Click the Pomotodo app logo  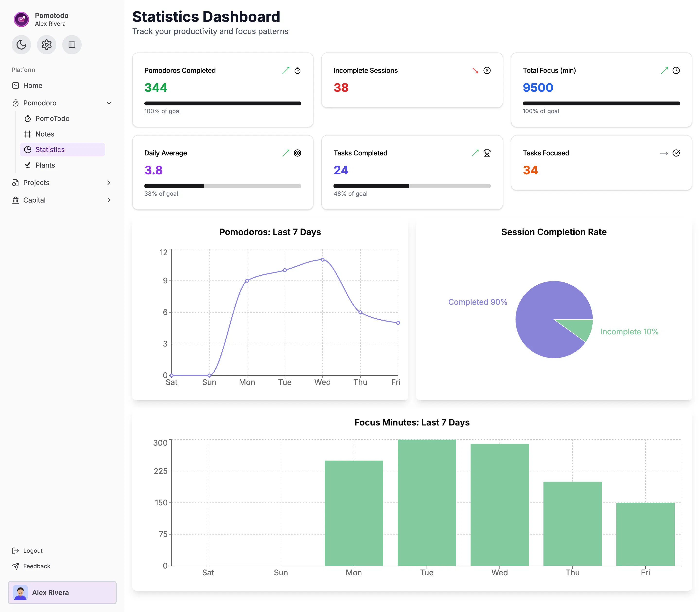pos(21,19)
